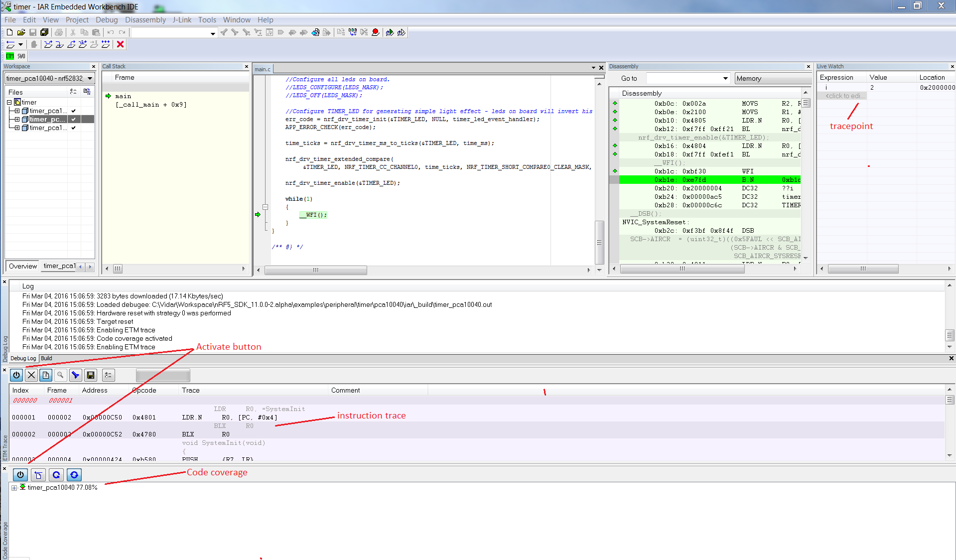
Task: Collapse the timer workspace root node
Action: point(9,103)
